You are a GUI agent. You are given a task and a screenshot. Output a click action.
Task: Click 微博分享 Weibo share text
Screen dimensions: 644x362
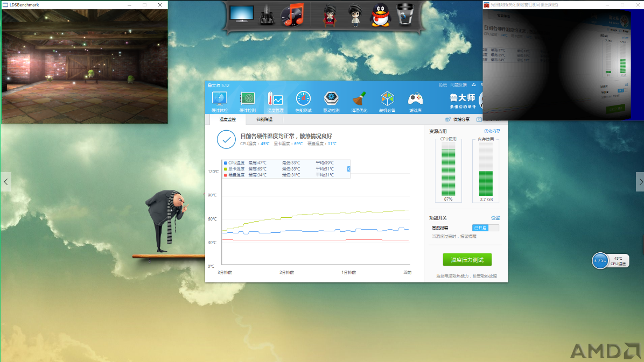[461, 119]
